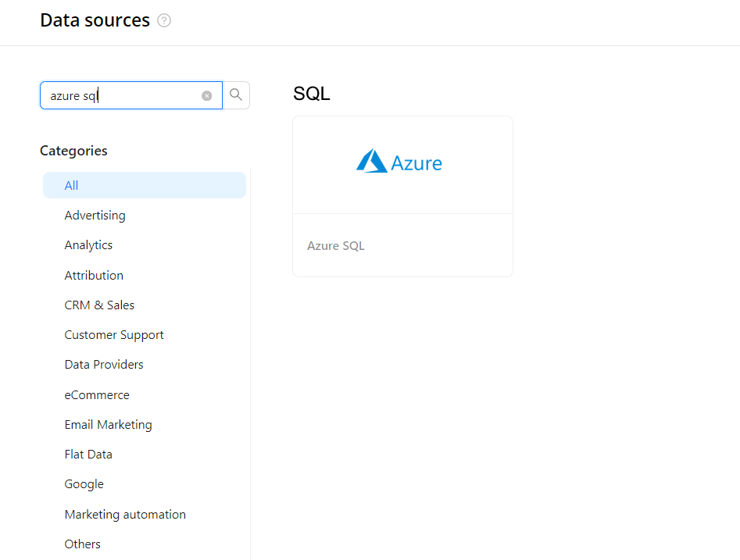Filter by Marketing automation category

click(x=125, y=514)
